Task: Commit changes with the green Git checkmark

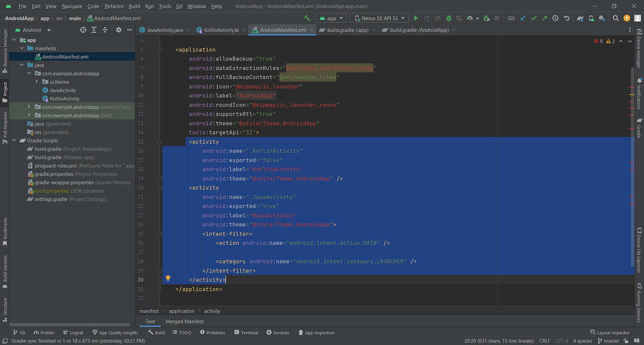Action: pyautogui.click(x=534, y=18)
